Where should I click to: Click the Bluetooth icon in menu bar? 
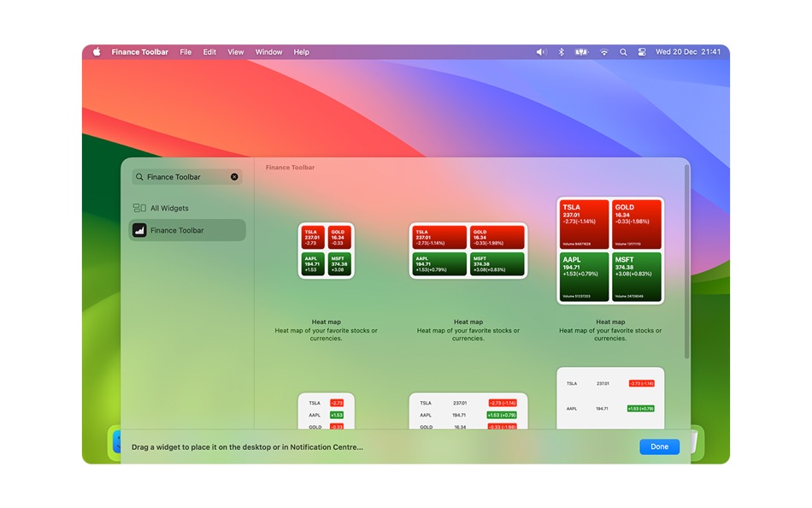click(561, 52)
